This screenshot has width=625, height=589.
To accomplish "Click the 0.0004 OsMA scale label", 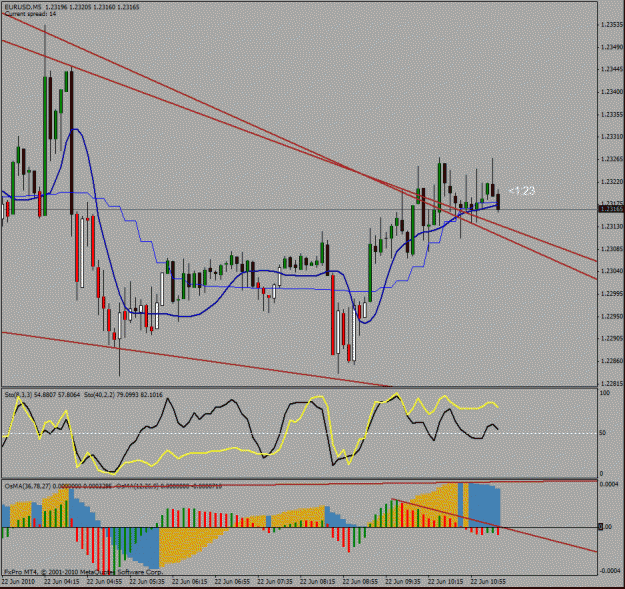I will click(x=607, y=484).
